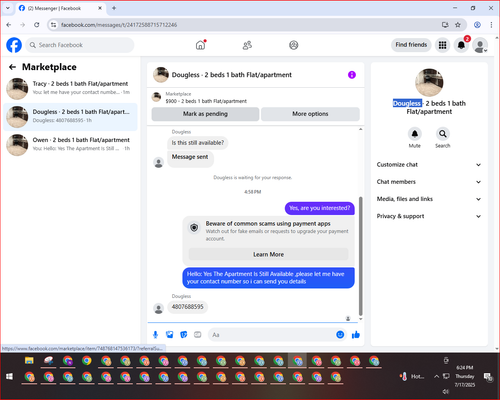Expand Media, files and links section

(429, 199)
